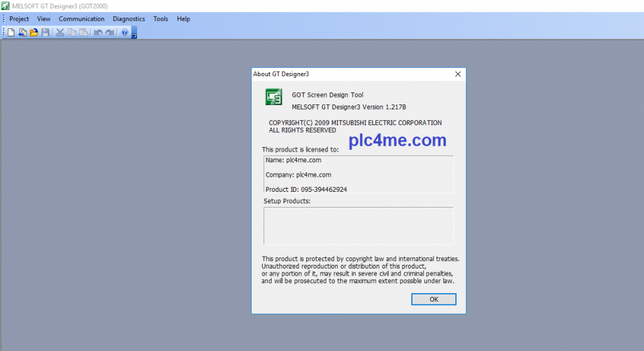Click the Undo arrow icon
The height and width of the screenshot is (351, 644).
point(97,33)
